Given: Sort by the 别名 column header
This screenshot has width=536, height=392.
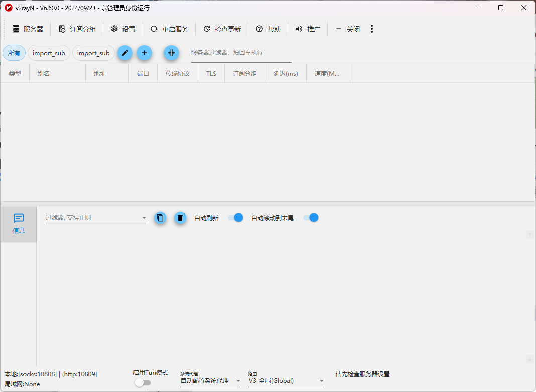Looking at the screenshot, I should (x=57, y=73).
